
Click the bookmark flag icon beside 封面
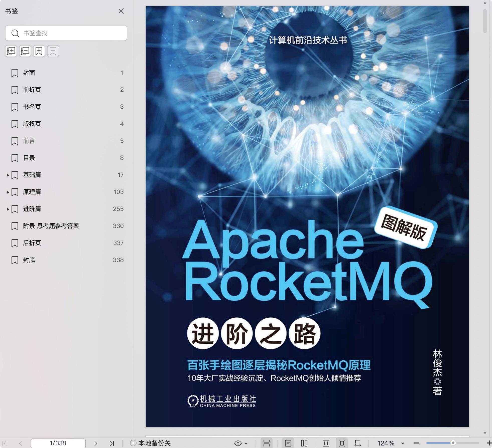(x=15, y=73)
